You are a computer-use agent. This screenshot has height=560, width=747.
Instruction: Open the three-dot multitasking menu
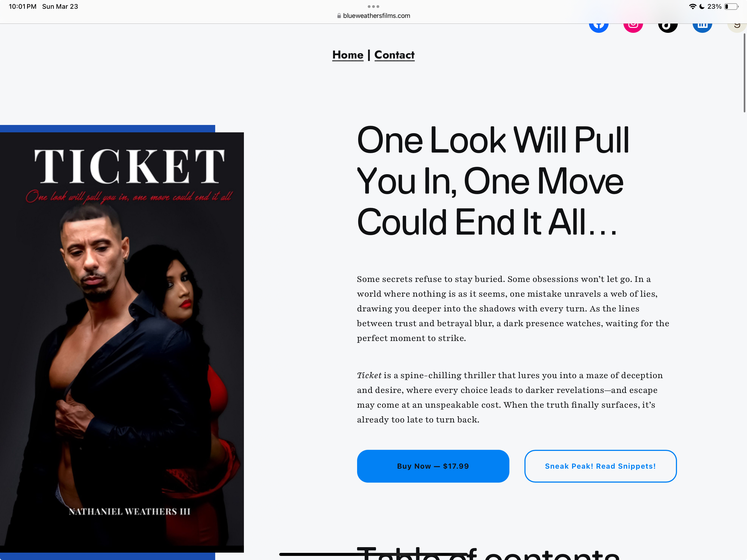coord(373,6)
